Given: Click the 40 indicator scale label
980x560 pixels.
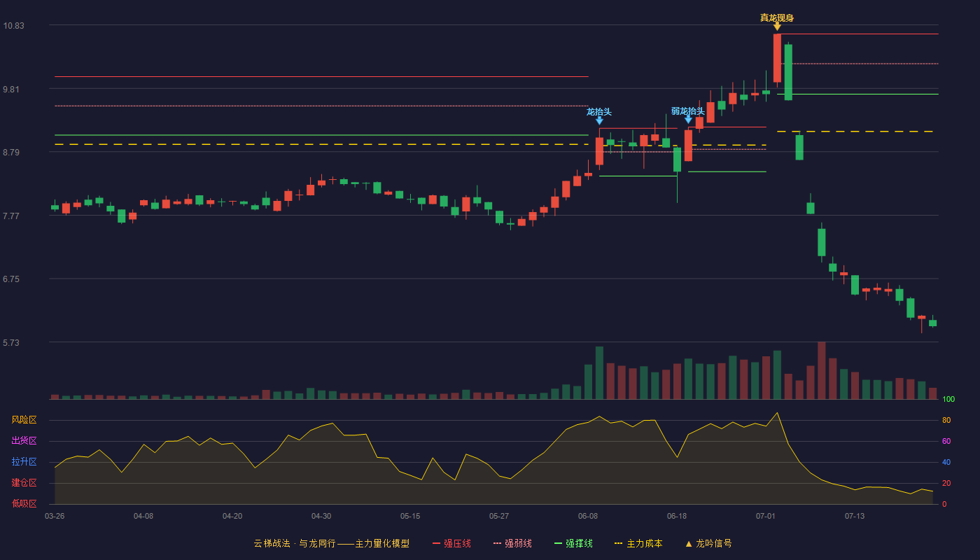Looking at the screenshot, I should pos(946,462).
